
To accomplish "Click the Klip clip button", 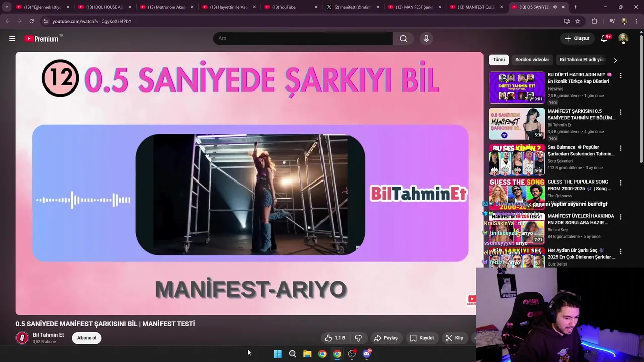I will tap(454, 338).
